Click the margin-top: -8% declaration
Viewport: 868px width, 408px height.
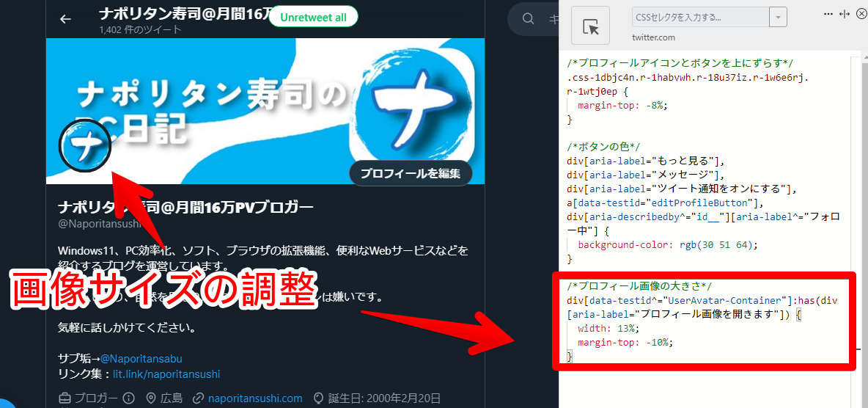622,105
